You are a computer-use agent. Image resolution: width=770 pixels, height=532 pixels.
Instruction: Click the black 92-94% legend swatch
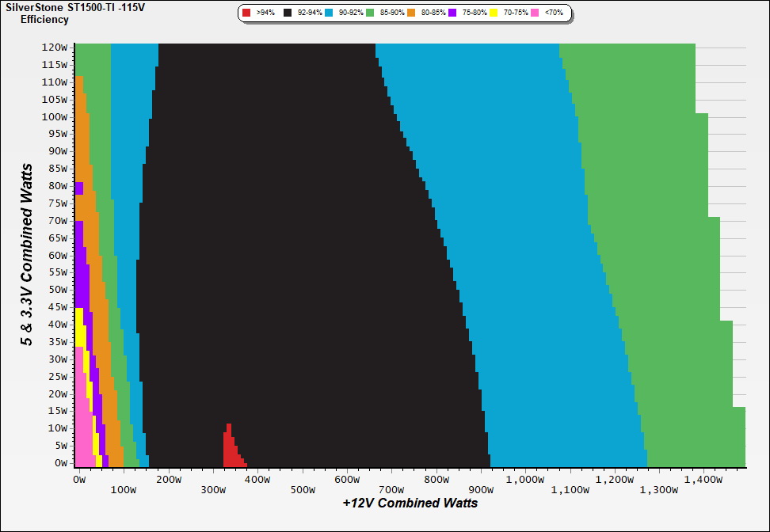[x=288, y=13]
